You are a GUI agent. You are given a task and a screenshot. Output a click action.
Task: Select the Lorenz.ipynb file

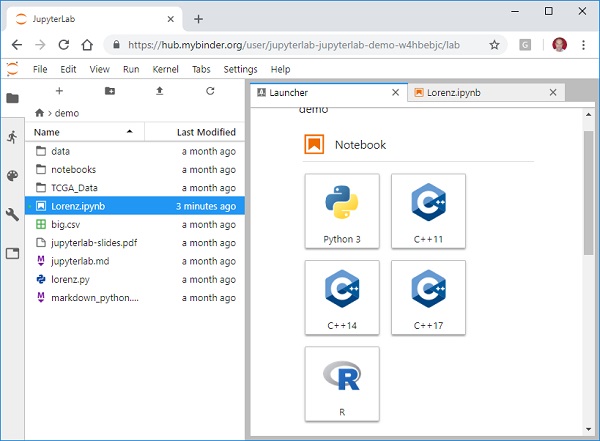[x=135, y=206]
